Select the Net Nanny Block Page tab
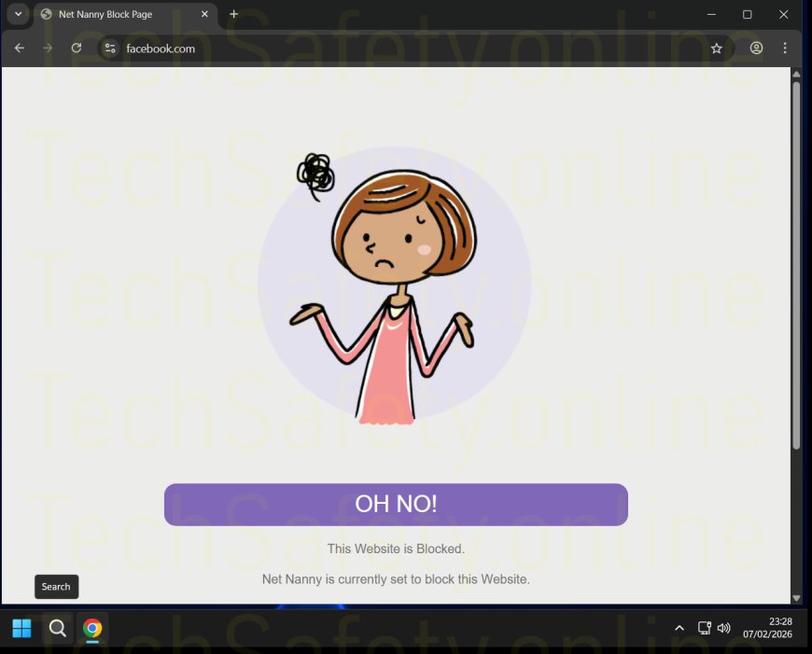Image resolution: width=812 pixels, height=654 pixels. coord(112,15)
